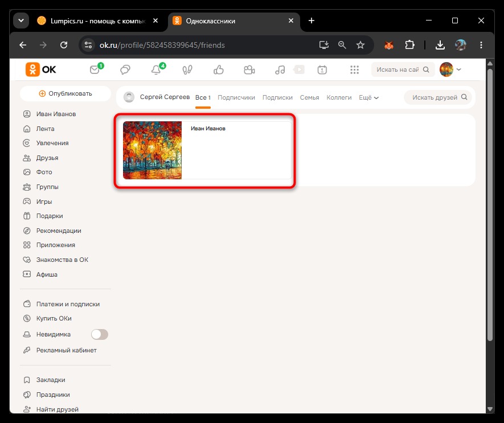Open browser downloads icon
Image resolution: width=504 pixels, height=423 pixels.
coord(440,45)
